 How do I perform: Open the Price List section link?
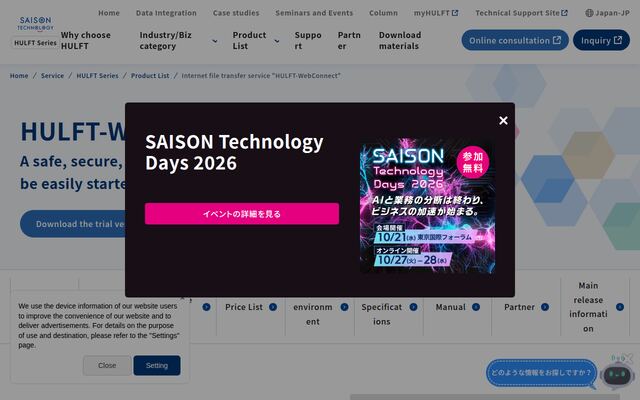(x=244, y=307)
